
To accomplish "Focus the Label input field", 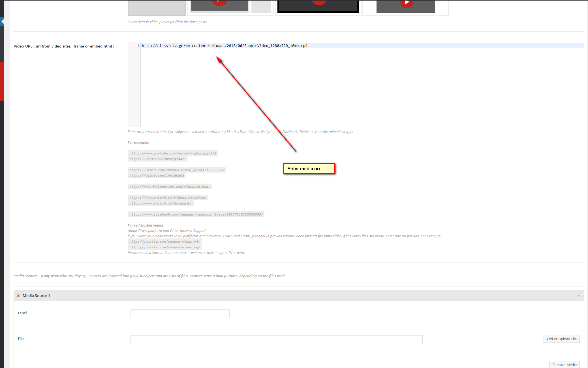I will pyautogui.click(x=180, y=314).
